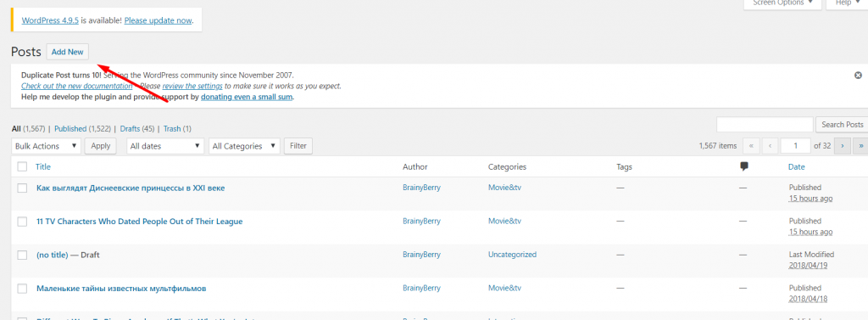Open the Screen Options panel
Screen dimensions: 868x320
tap(782, 3)
